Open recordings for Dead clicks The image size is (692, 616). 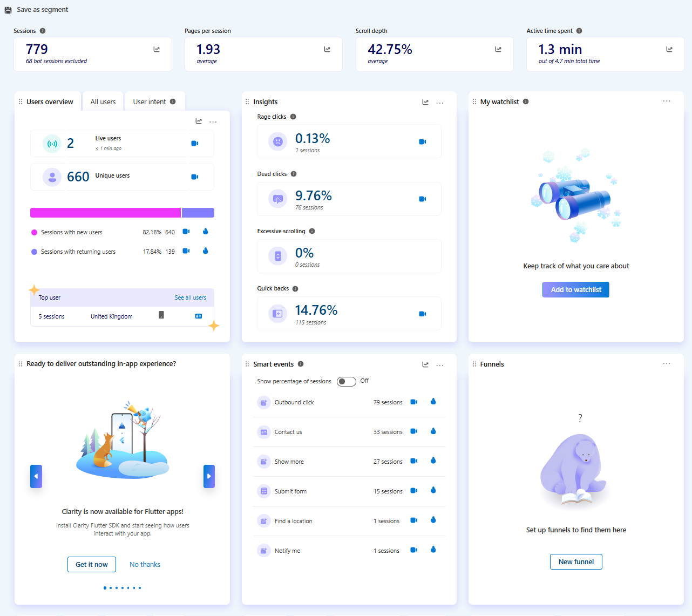[422, 199]
